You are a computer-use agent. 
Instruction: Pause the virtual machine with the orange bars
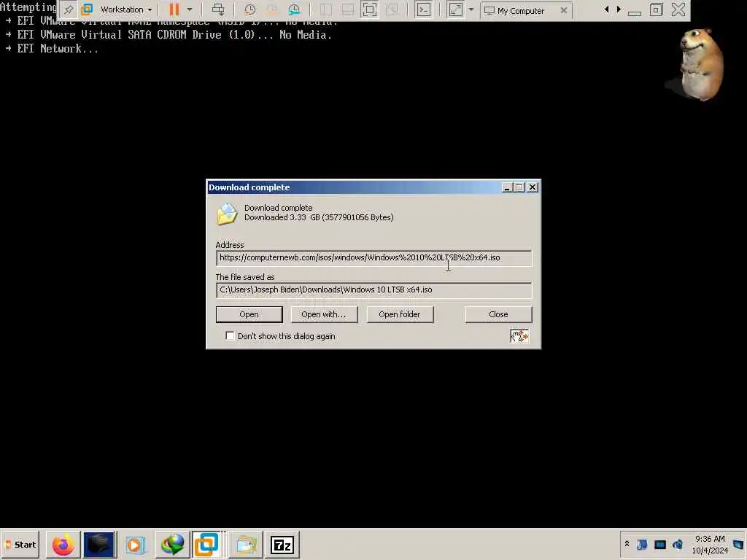pyautogui.click(x=174, y=9)
